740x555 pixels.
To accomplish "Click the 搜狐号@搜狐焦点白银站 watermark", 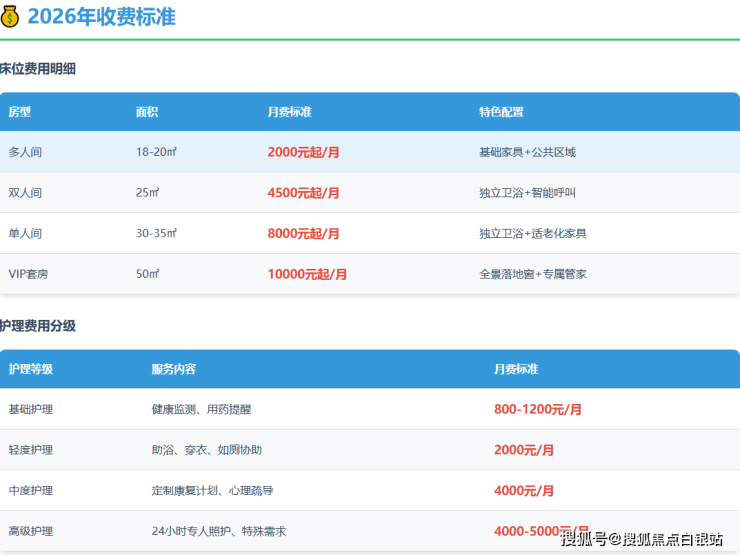I will coord(641,540).
